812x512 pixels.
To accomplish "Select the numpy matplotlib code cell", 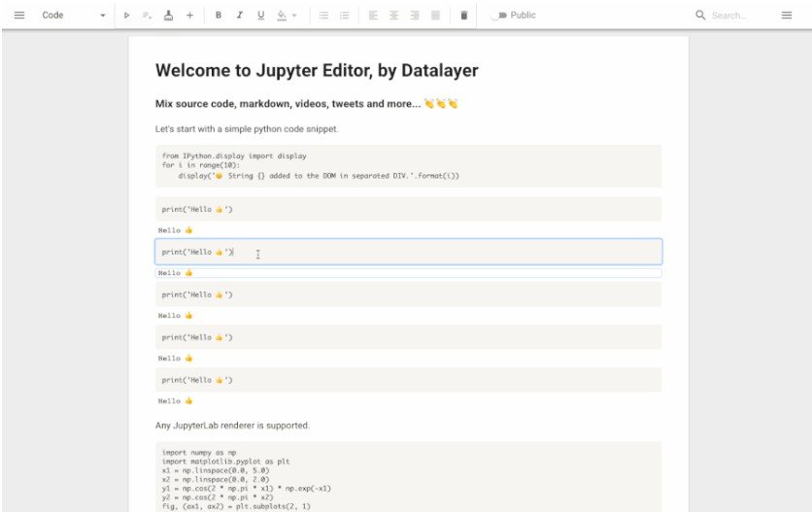I will [408, 477].
